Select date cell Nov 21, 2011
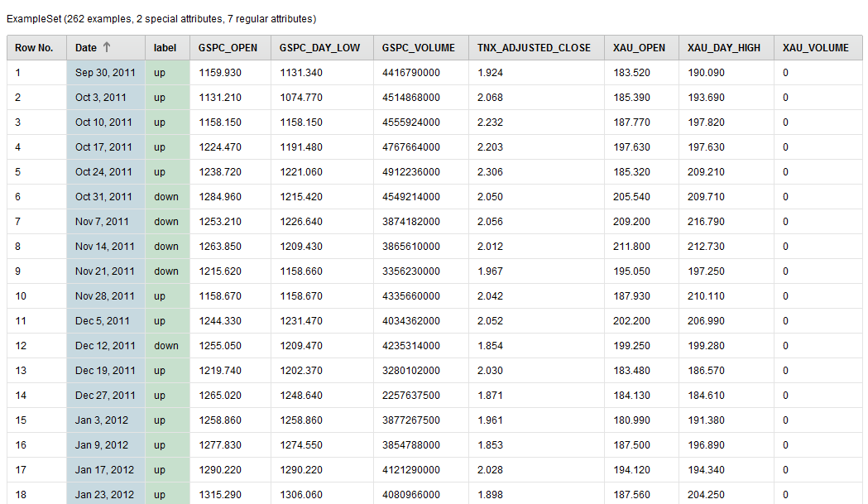868x504 pixels. click(104, 271)
